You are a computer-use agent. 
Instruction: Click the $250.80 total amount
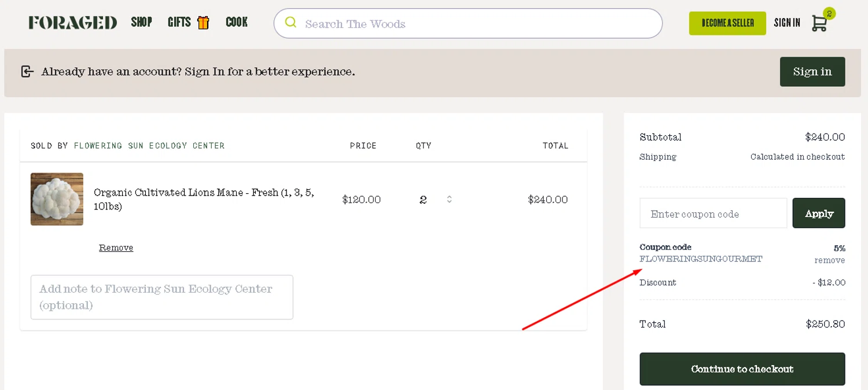pos(825,324)
